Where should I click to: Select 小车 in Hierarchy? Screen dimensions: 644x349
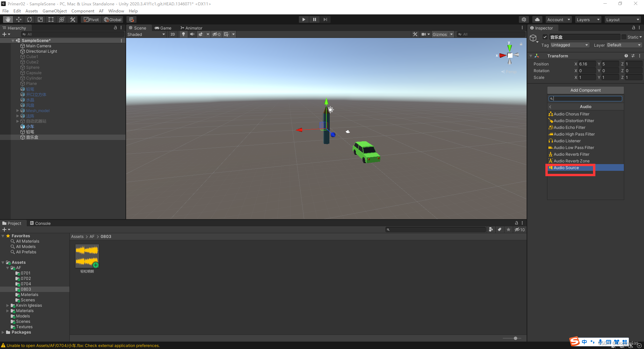click(x=30, y=127)
